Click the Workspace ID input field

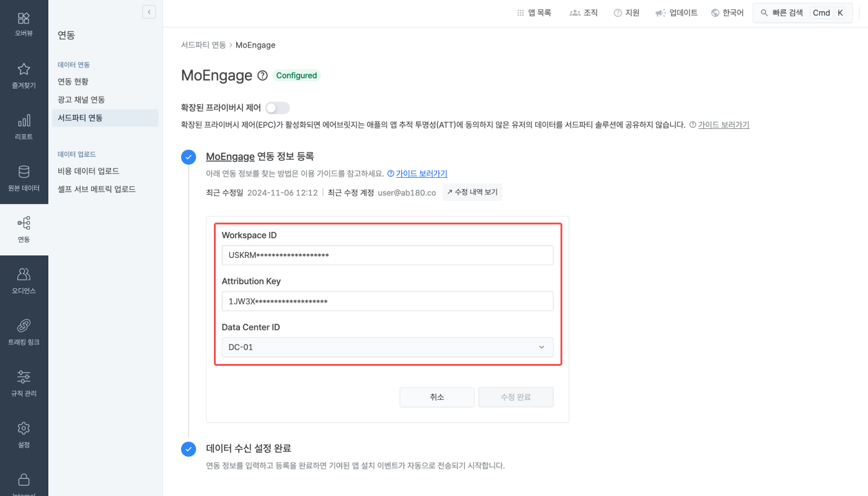(x=387, y=255)
